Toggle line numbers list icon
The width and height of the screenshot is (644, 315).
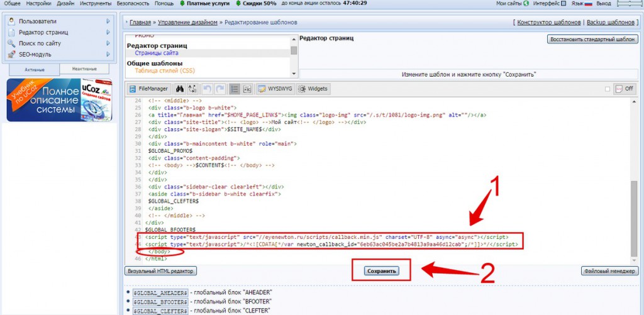coord(235,89)
